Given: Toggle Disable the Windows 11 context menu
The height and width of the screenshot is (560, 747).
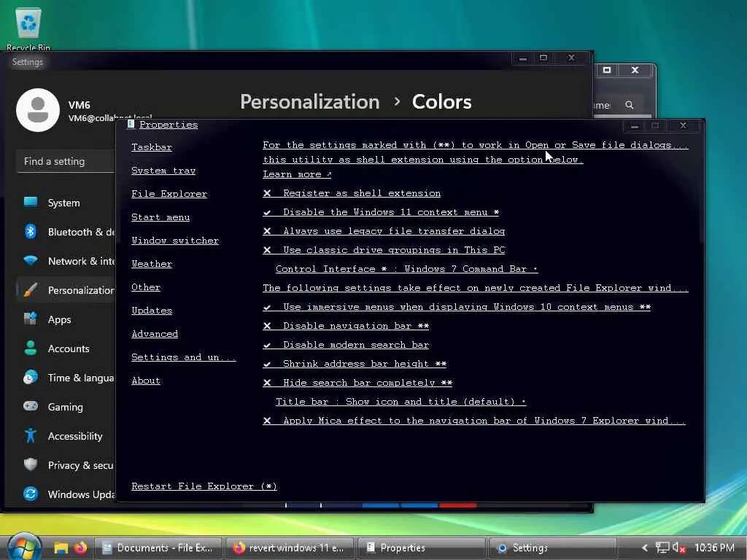Looking at the screenshot, I should [x=381, y=212].
